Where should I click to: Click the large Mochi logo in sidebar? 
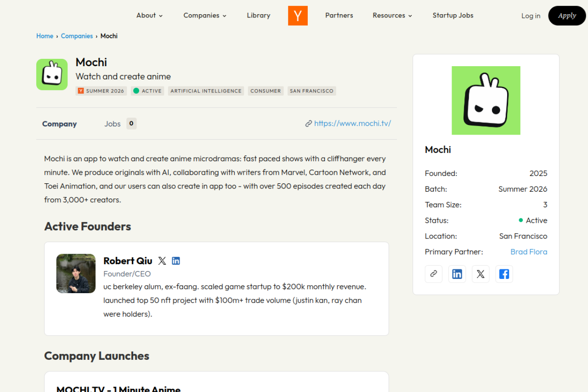(486, 100)
